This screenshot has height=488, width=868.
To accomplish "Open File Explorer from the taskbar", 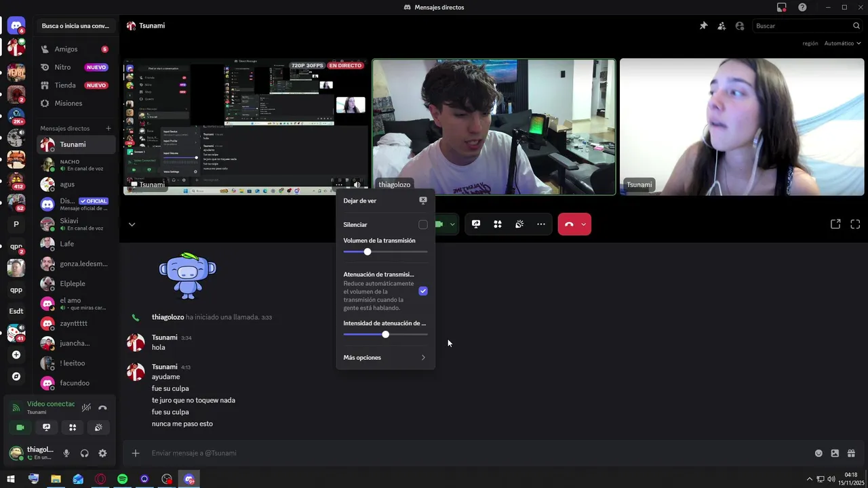I will click(56, 479).
